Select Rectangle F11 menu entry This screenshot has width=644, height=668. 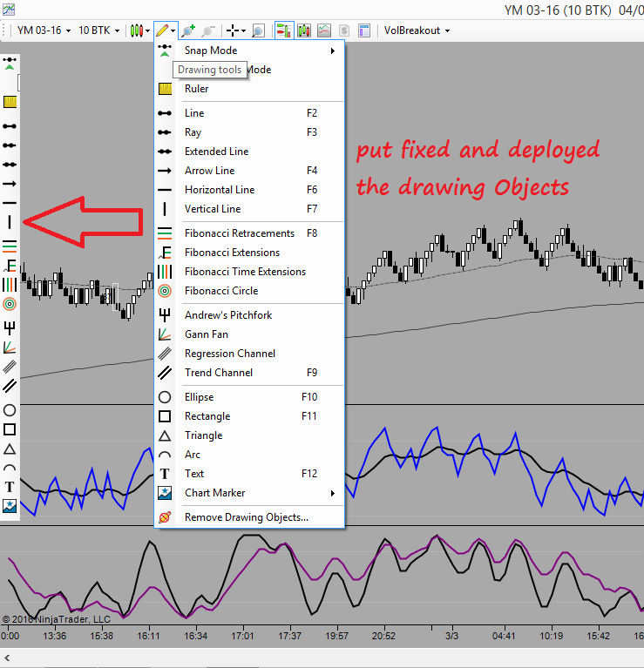249,415
